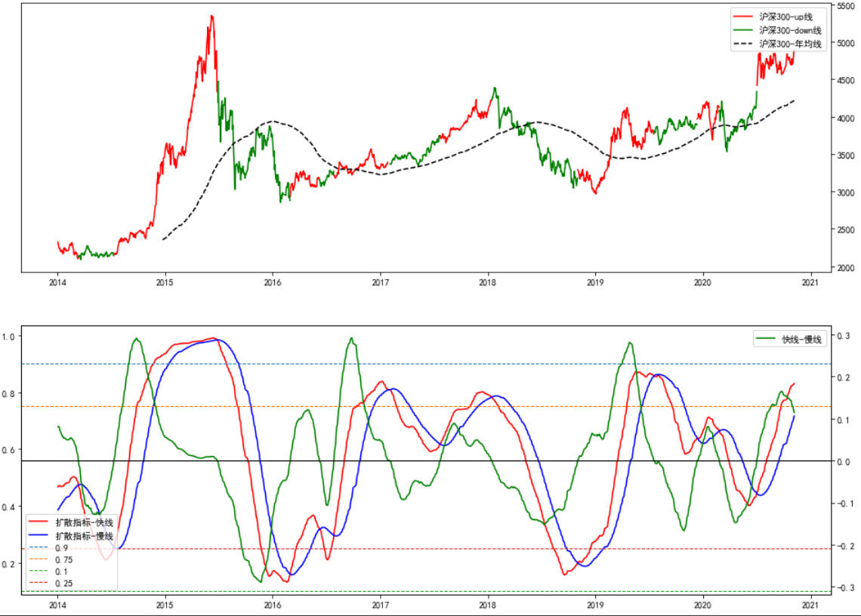Viewport: 861px width, 616px height.
Task: Click the 0.0 label on the bottom-right y-axis
Action: click(844, 461)
